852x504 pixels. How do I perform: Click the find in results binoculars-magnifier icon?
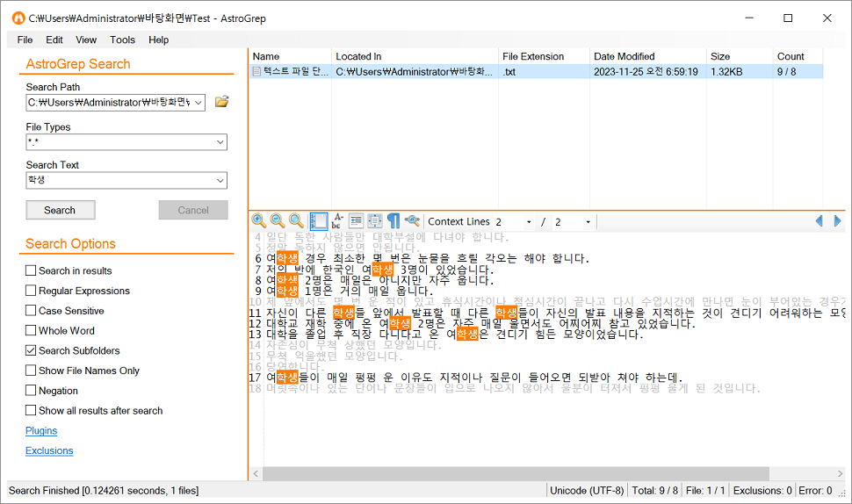(x=413, y=220)
